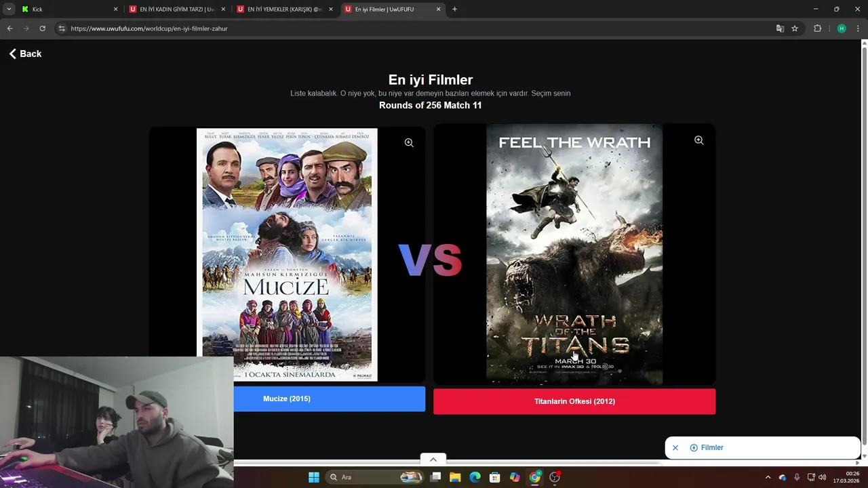Viewport: 868px width, 488px height.
Task: Close the Filmler popup with X
Action: [x=675, y=447]
